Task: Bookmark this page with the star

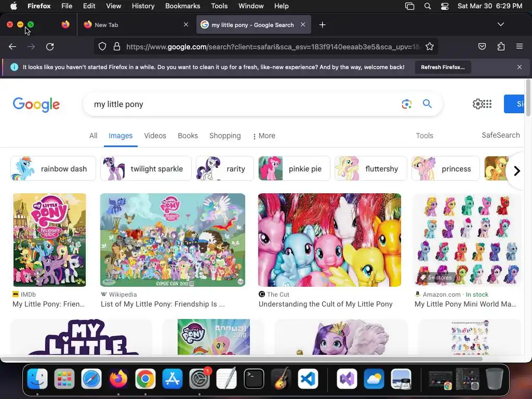Action: pyautogui.click(x=430, y=46)
